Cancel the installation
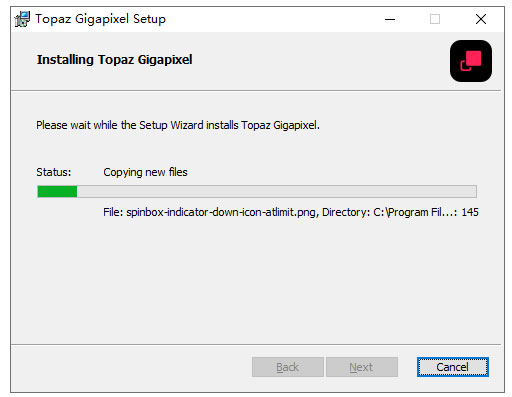Screen dimensions: 512x397 coord(453,367)
